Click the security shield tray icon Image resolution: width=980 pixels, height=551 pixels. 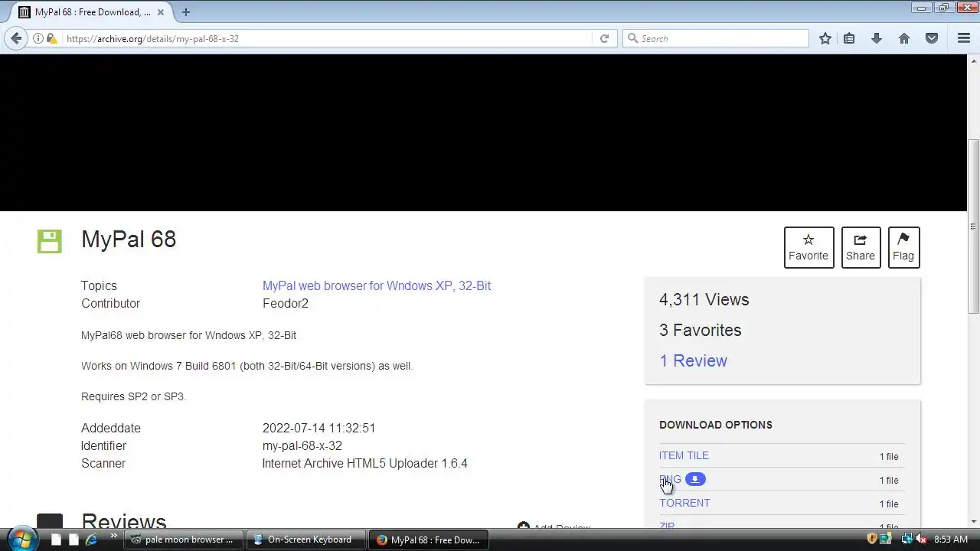[872, 539]
